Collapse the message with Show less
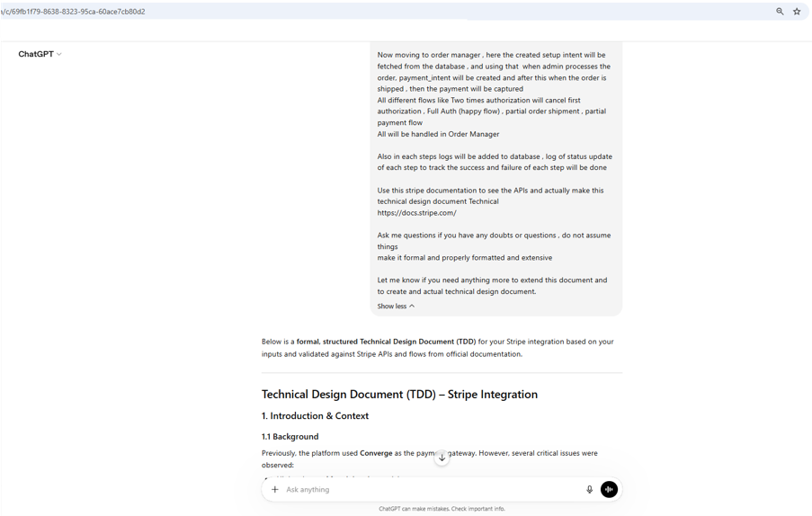The image size is (812, 516). 396,306
